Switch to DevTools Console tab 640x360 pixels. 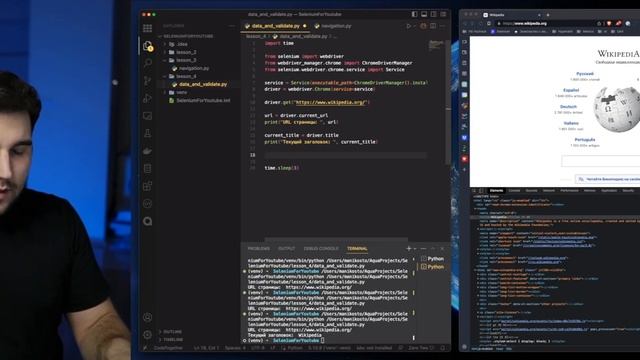[x=514, y=191]
